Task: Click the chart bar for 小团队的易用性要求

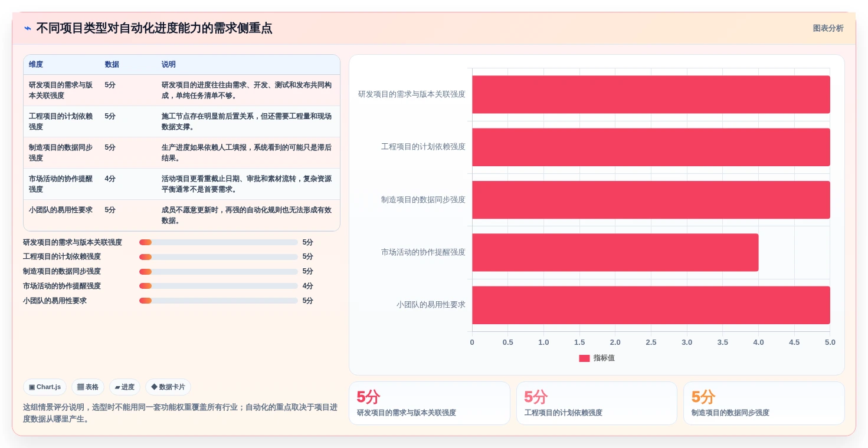Action: [651, 305]
